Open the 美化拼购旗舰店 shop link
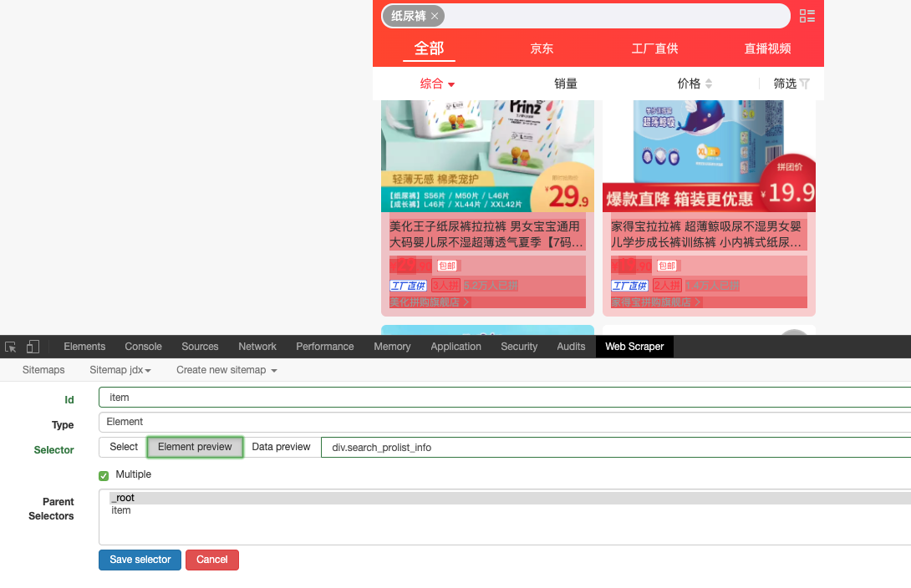The width and height of the screenshot is (911, 588). point(430,302)
